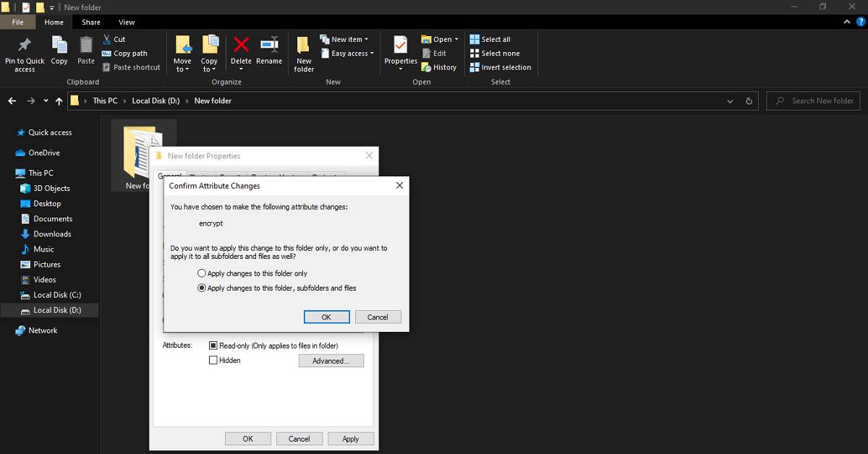The image size is (868, 454).
Task: Open Advanced attributes button
Action: tap(331, 361)
